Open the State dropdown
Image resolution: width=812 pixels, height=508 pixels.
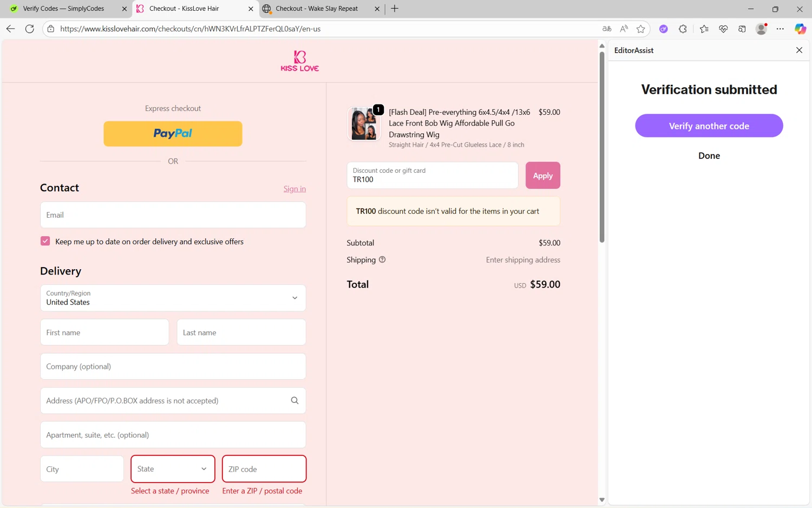click(173, 469)
